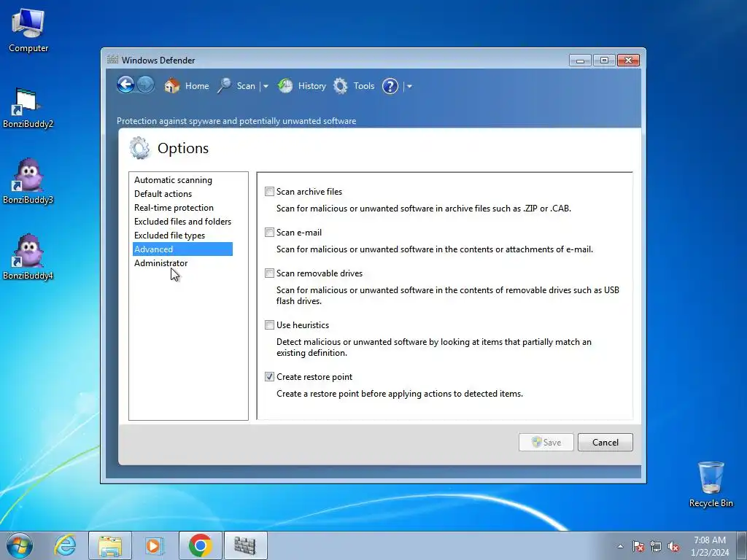Click the Scan toolbar label
The image size is (747, 560).
[x=246, y=86]
